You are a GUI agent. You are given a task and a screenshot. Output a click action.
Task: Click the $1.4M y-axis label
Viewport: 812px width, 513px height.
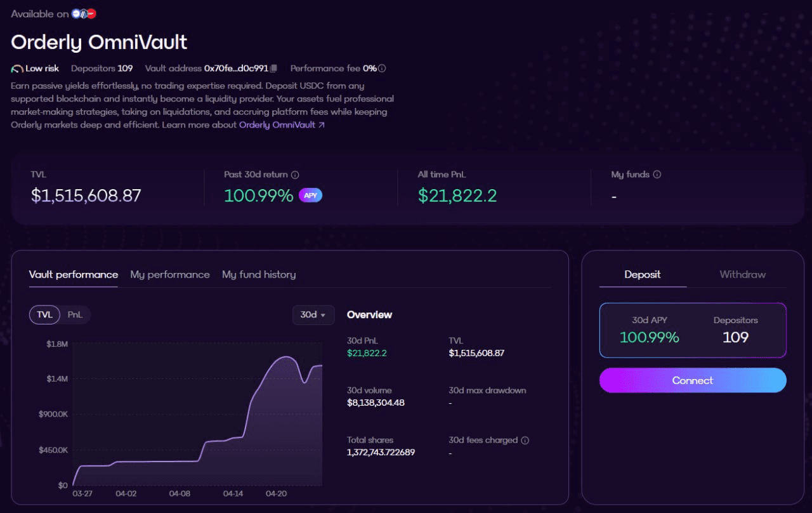click(57, 379)
